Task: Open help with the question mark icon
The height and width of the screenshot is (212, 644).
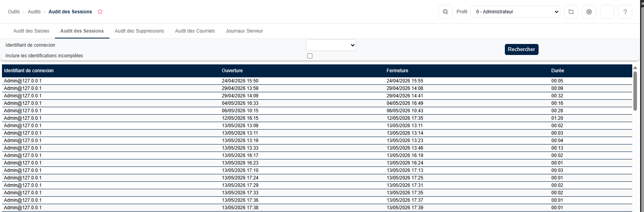Action: click(x=625, y=12)
